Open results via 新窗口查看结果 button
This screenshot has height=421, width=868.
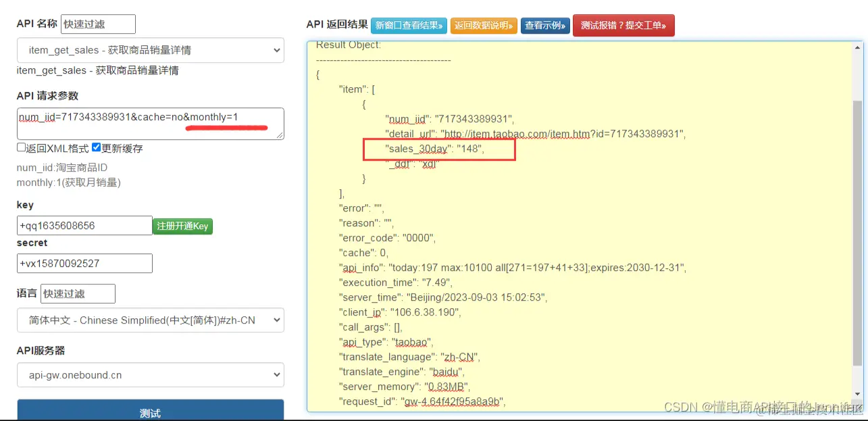point(409,26)
